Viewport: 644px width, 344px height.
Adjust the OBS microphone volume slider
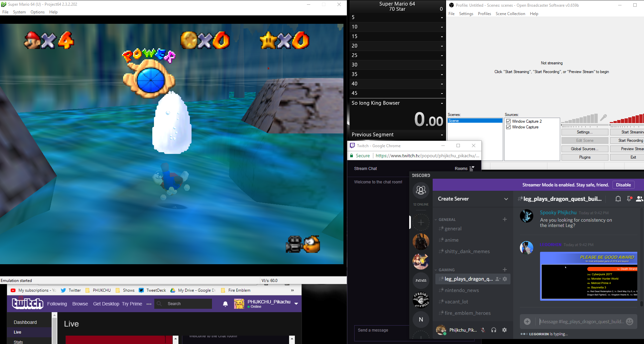(580, 118)
